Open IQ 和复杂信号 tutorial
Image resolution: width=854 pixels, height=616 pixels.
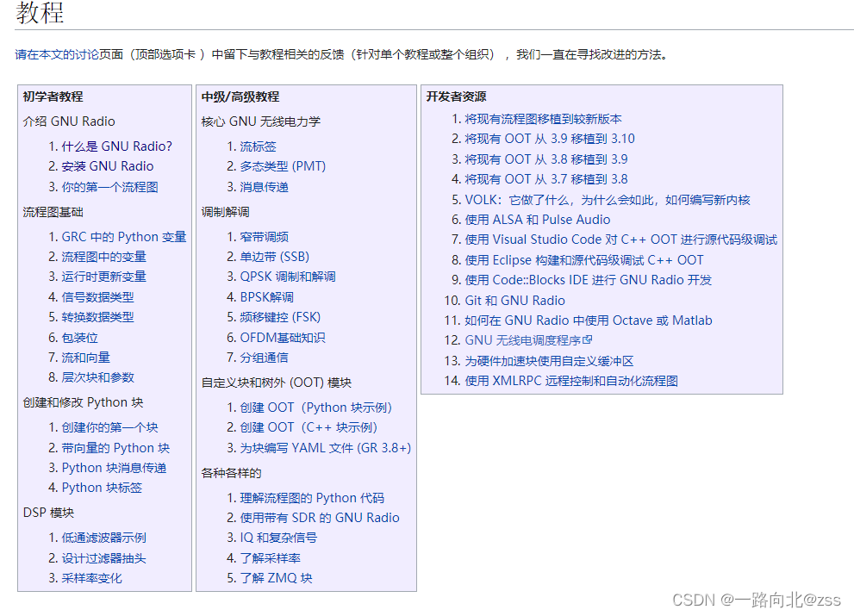coord(278,538)
